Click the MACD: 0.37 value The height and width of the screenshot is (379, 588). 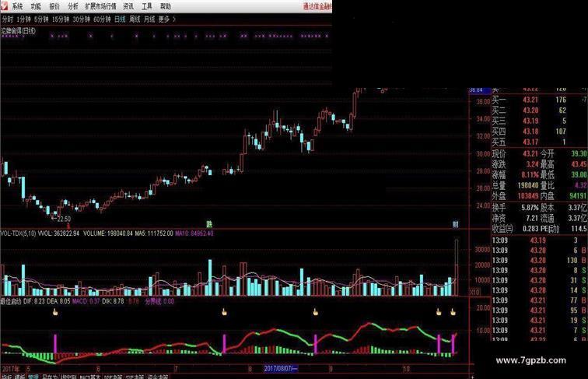coord(86,301)
